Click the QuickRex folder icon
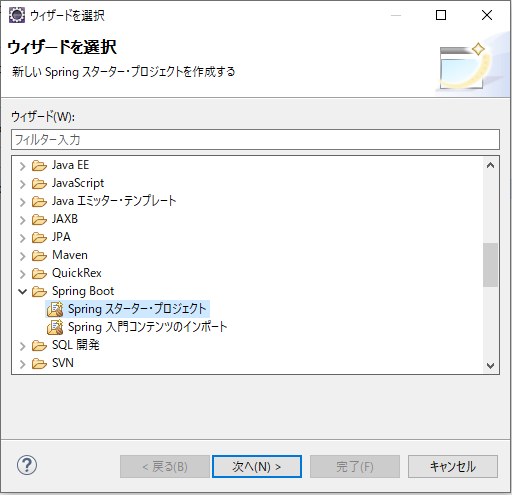 click(x=39, y=273)
